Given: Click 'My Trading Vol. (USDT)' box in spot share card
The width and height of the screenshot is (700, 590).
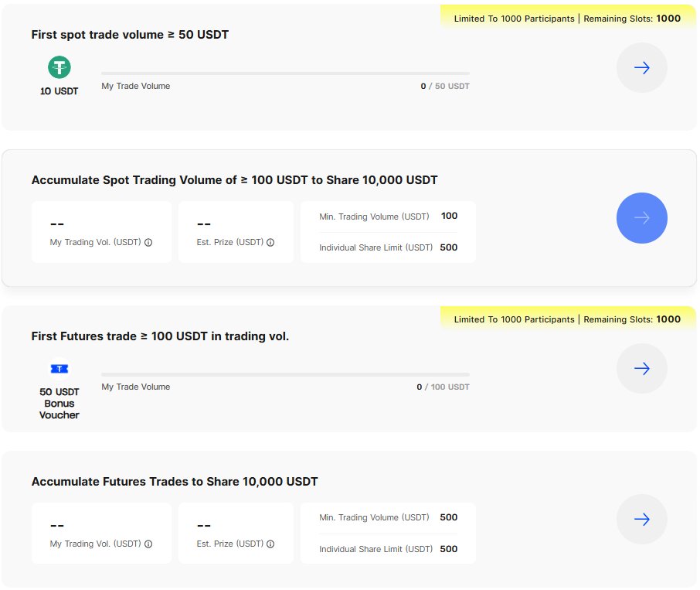Looking at the screenshot, I should (x=101, y=232).
